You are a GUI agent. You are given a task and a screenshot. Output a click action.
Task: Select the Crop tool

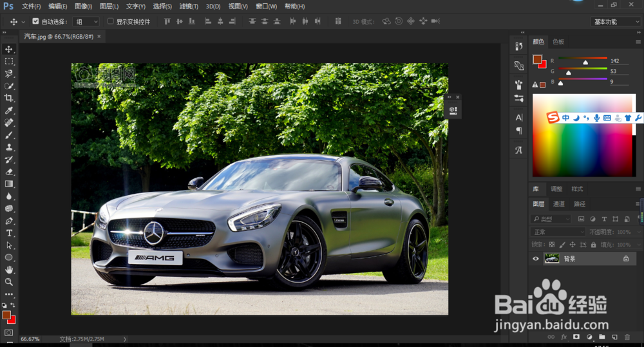[8, 98]
